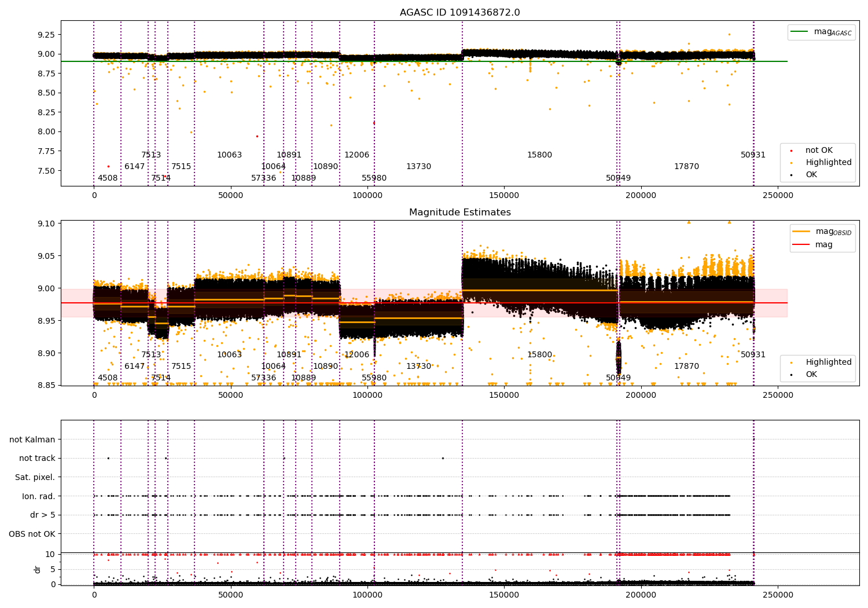The image size is (868, 608).
Task: Click the 9.25 y-axis tick label
Action: (x=45, y=35)
